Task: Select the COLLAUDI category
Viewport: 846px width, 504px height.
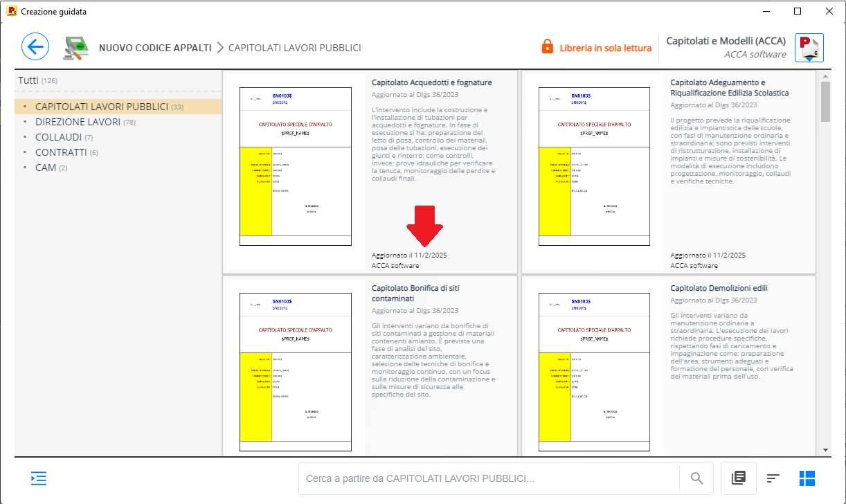Action: coord(59,137)
